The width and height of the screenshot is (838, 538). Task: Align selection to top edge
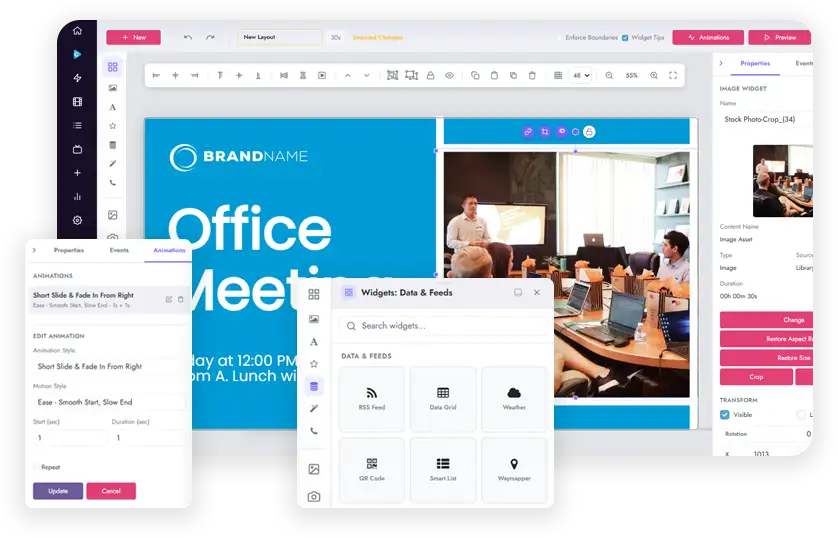click(x=220, y=76)
